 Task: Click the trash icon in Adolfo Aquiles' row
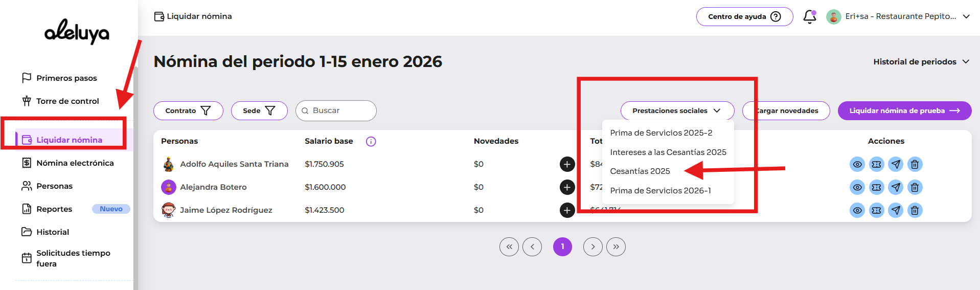(915, 164)
